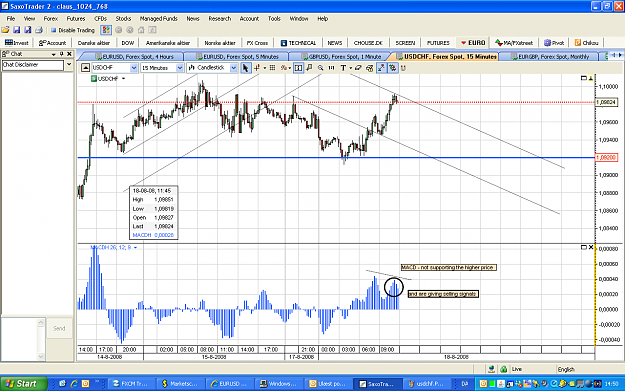The width and height of the screenshot is (625, 391).
Task: Click the Home icon in top toolbar
Action: pos(141,30)
